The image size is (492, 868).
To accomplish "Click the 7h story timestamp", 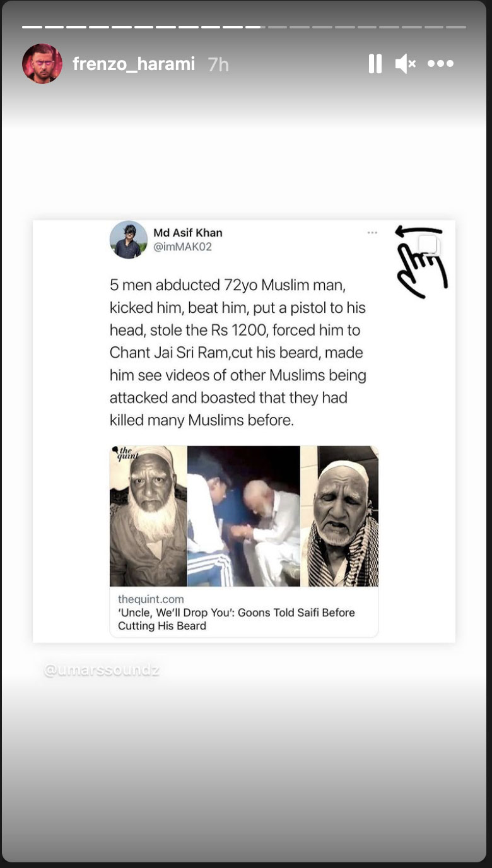I will pos(218,64).
